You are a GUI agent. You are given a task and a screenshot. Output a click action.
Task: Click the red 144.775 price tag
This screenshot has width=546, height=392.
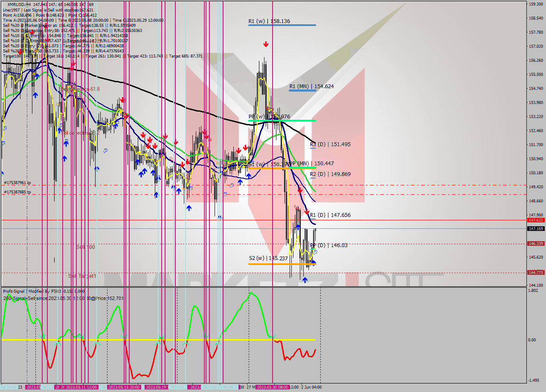point(535,273)
